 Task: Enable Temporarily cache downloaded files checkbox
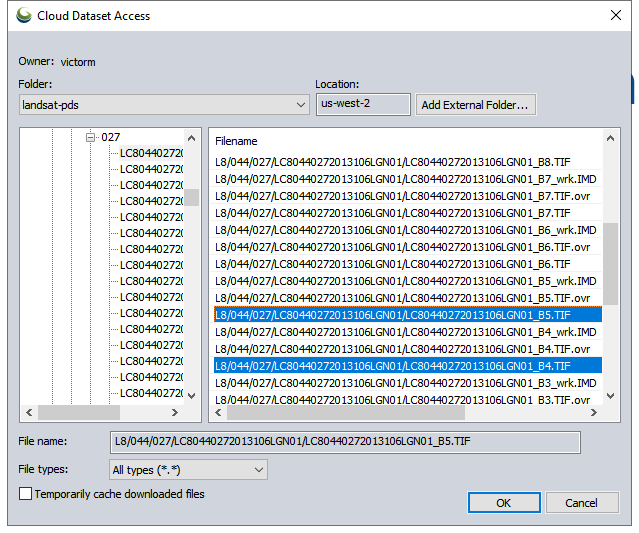26,494
